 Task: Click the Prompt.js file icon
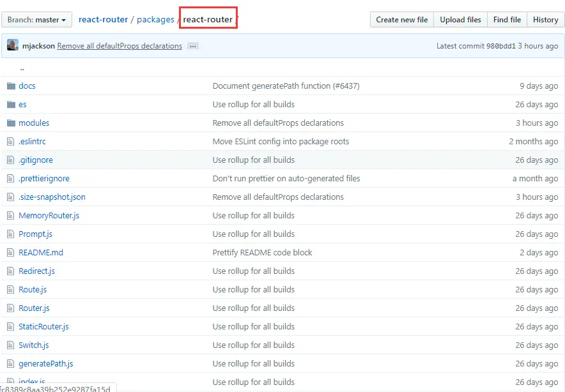pyautogui.click(x=11, y=234)
